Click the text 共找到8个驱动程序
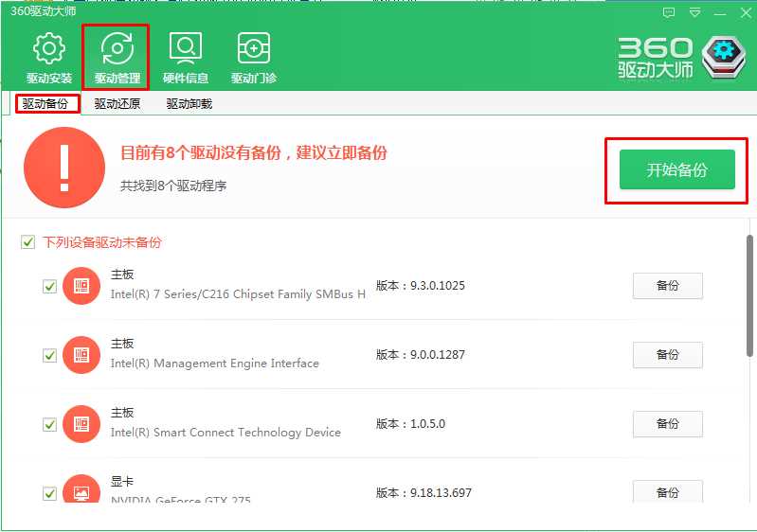This screenshot has width=757, height=532. pos(173,186)
